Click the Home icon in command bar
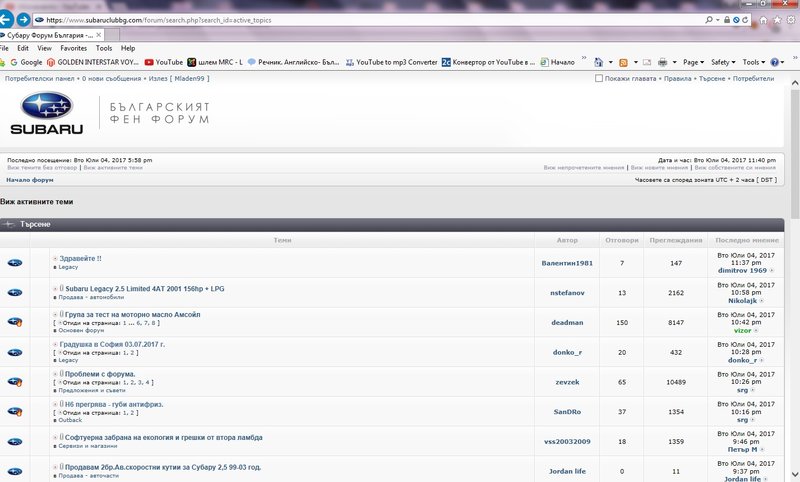800x482 pixels. (598, 62)
